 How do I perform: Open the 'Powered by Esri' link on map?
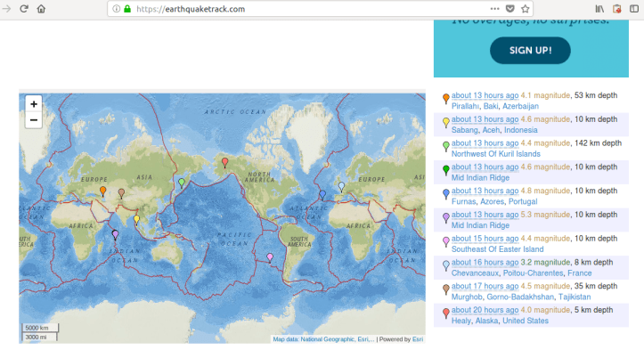point(418,339)
